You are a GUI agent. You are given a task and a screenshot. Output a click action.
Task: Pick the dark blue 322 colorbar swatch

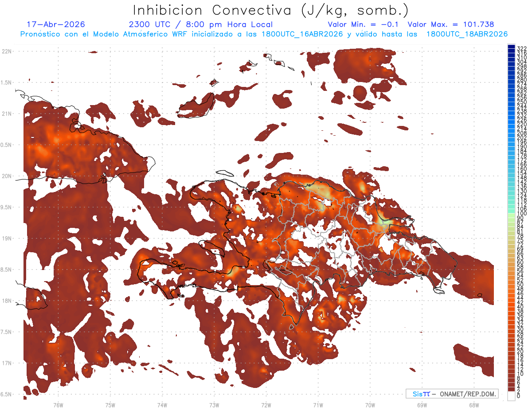pos(511,47)
